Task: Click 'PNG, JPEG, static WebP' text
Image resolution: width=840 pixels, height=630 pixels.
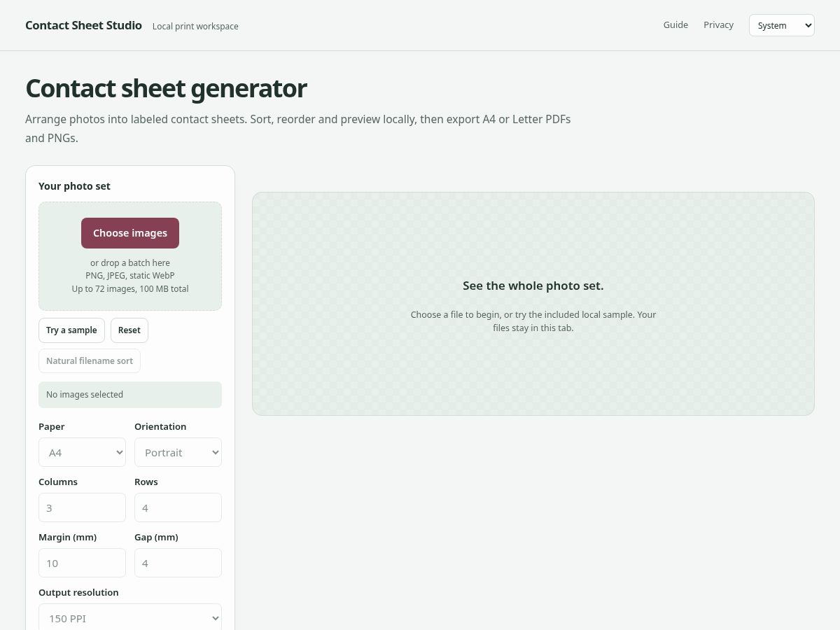Action: tap(130, 276)
